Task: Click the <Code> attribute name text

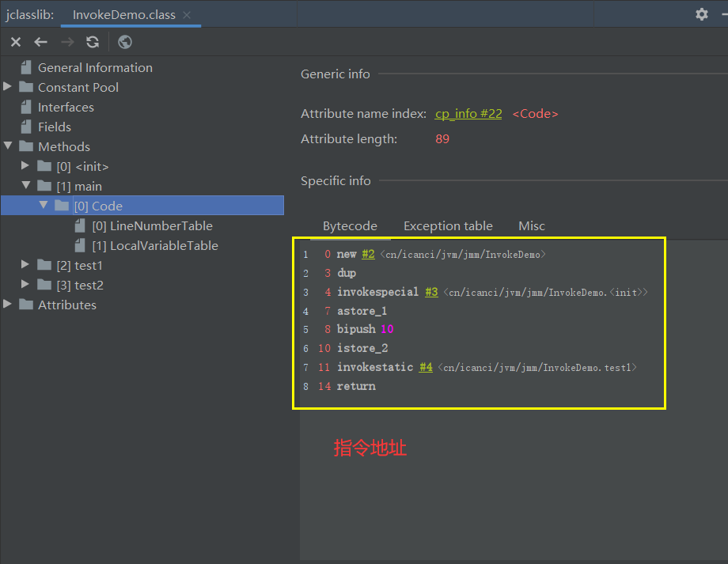Action: (536, 114)
